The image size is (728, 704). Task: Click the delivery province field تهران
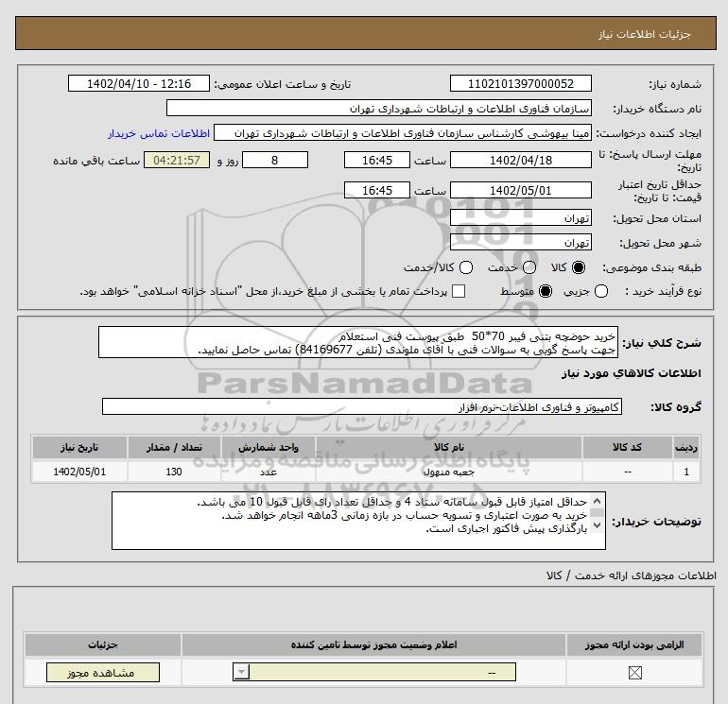tap(520, 217)
